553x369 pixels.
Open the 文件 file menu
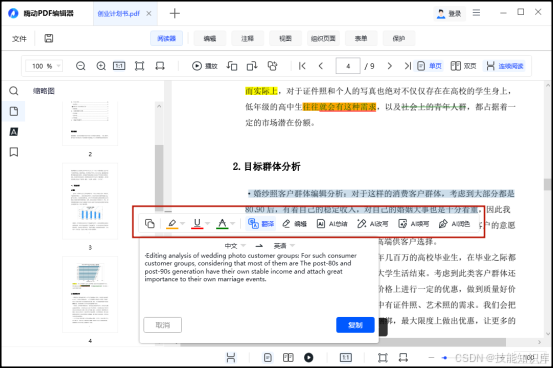19,38
